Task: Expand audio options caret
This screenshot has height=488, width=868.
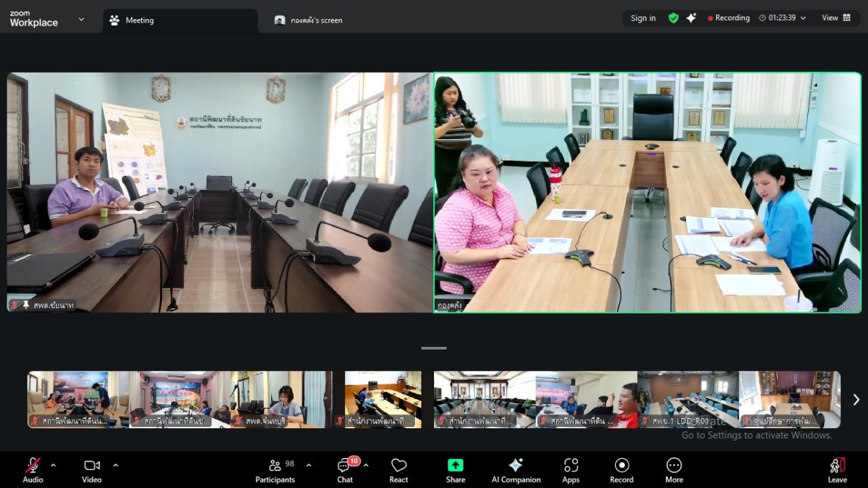Action: pyautogui.click(x=54, y=465)
